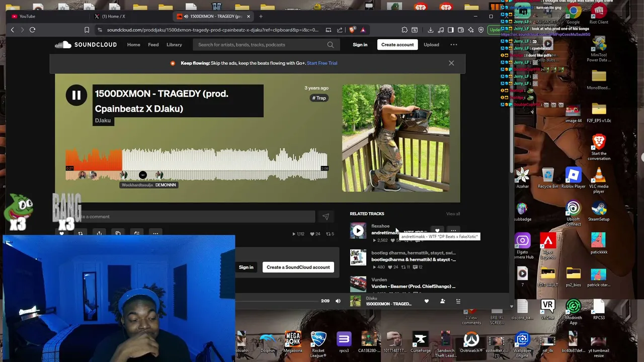Send the comment with the arrow icon
This screenshot has height=362, width=644.
[326, 217]
